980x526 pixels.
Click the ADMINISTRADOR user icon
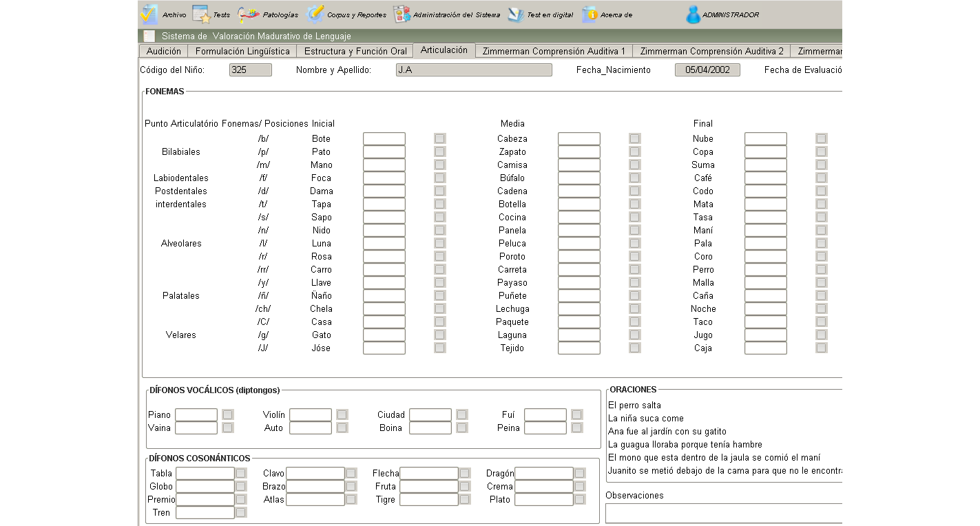tap(693, 14)
